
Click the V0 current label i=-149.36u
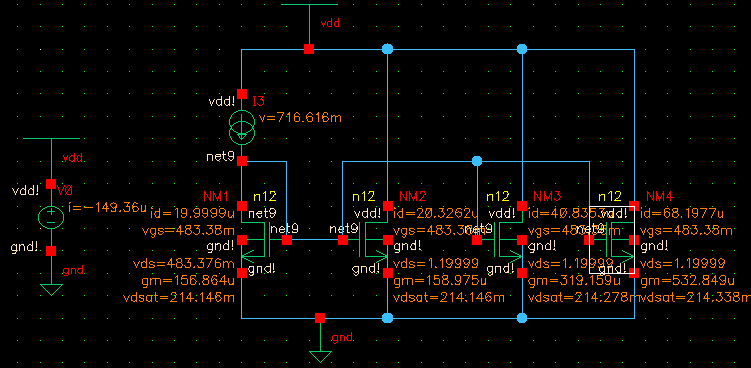(107, 208)
